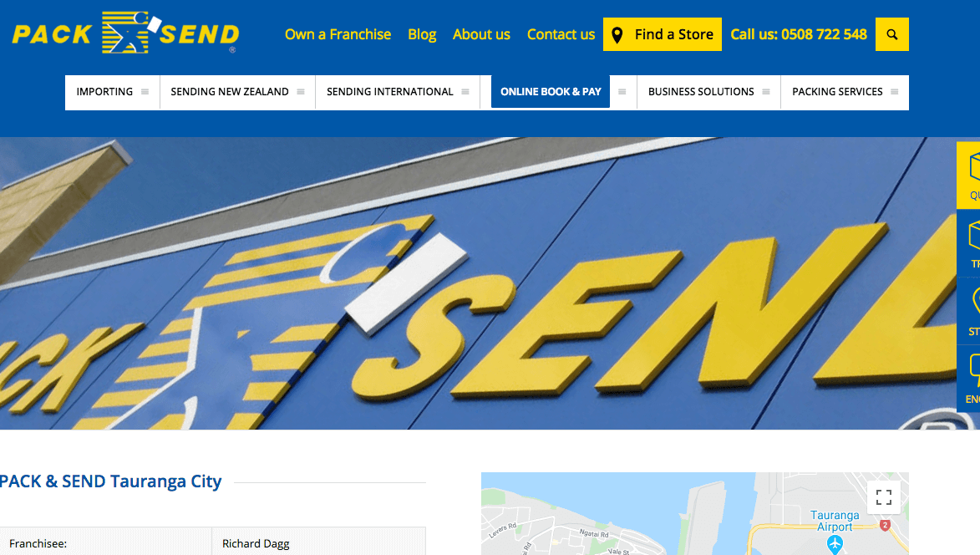The image size is (980, 555).
Task: Expand the Importing menu handle
Action: pos(145,92)
